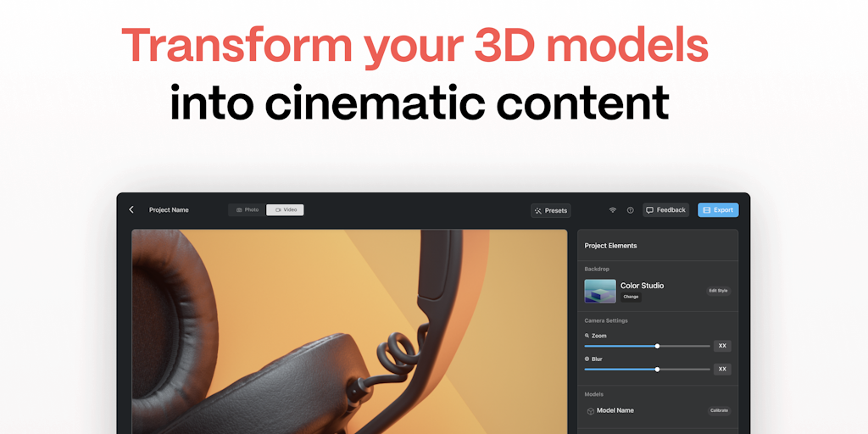Click the back arrow beside Project Name
868x434 pixels.
pos(131,209)
